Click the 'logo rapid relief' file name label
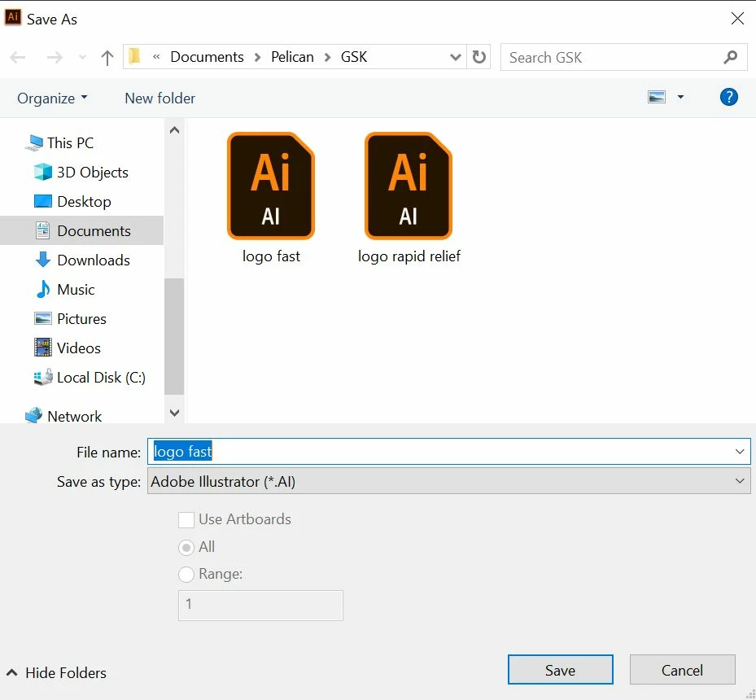756x700 pixels. point(409,256)
